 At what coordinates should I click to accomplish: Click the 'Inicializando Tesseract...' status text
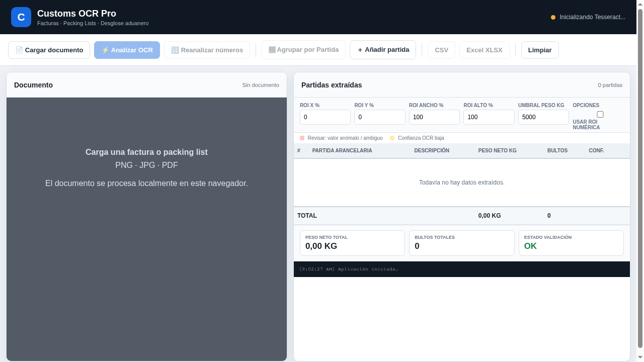click(592, 17)
